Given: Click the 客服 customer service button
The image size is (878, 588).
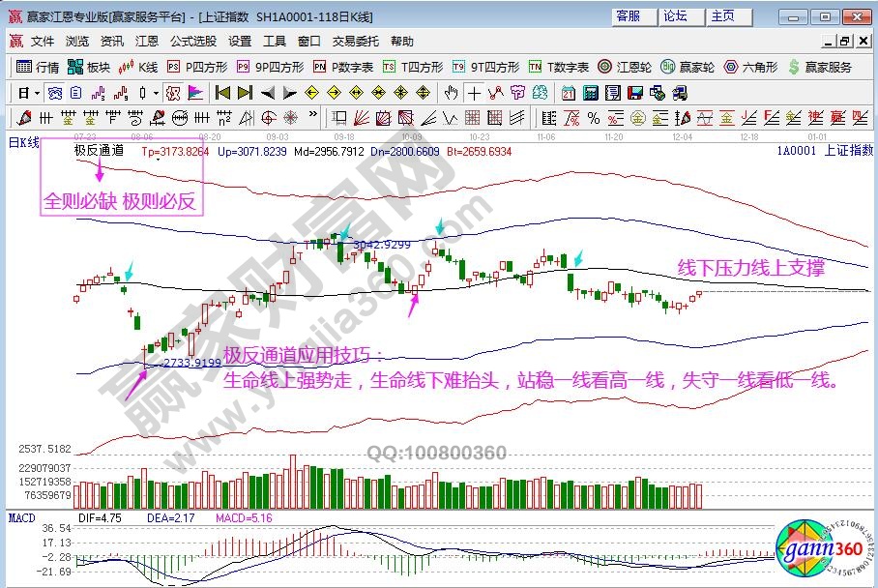Looking at the screenshot, I should (628, 16).
